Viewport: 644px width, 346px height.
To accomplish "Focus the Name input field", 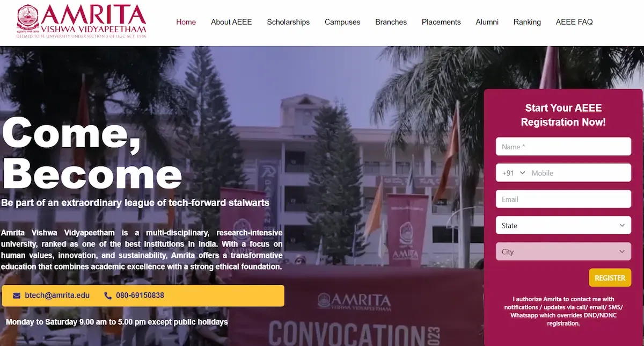I will tap(563, 147).
